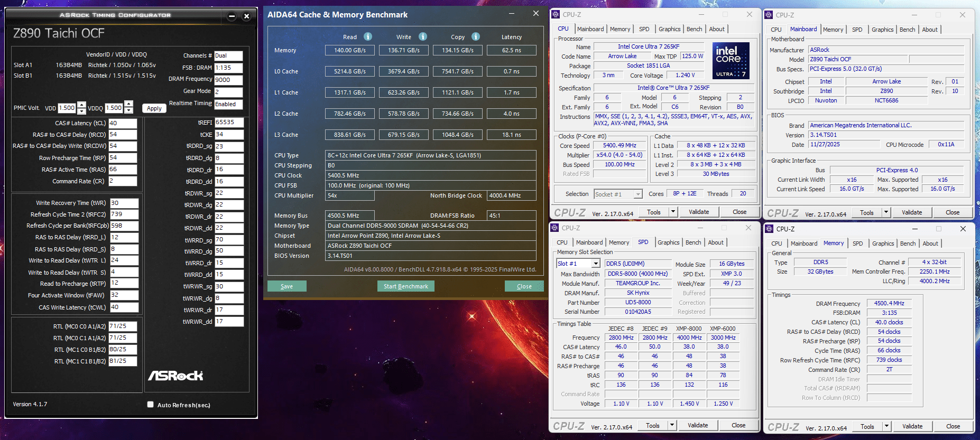Click the AIDA64 Save button
Screen dimensions: 980x440
[286, 286]
